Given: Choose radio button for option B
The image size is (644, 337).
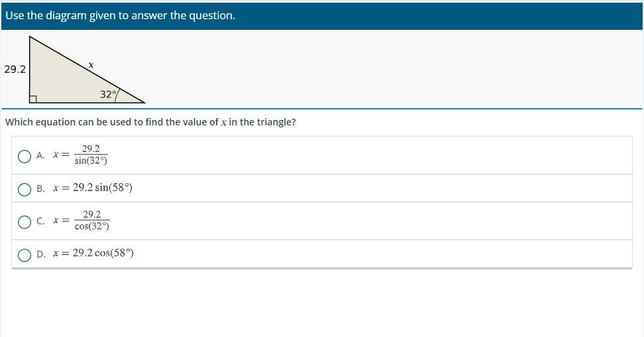Looking at the screenshot, I should coord(25,189).
